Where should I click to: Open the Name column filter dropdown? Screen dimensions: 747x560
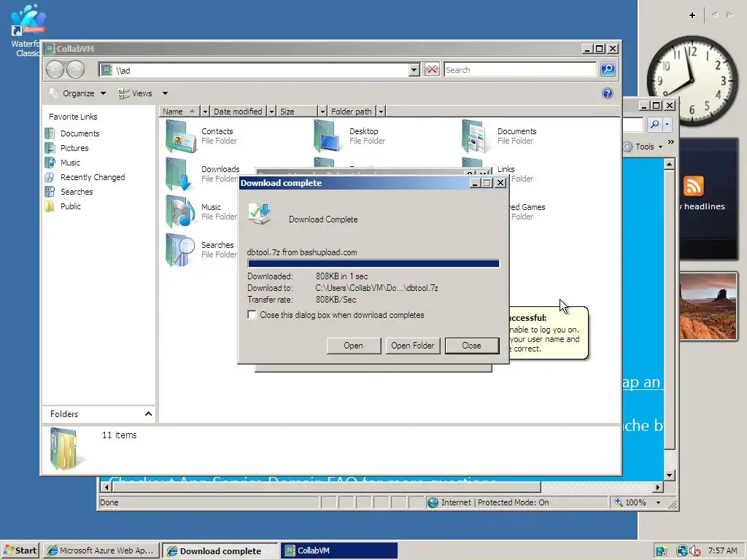coord(205,112)
